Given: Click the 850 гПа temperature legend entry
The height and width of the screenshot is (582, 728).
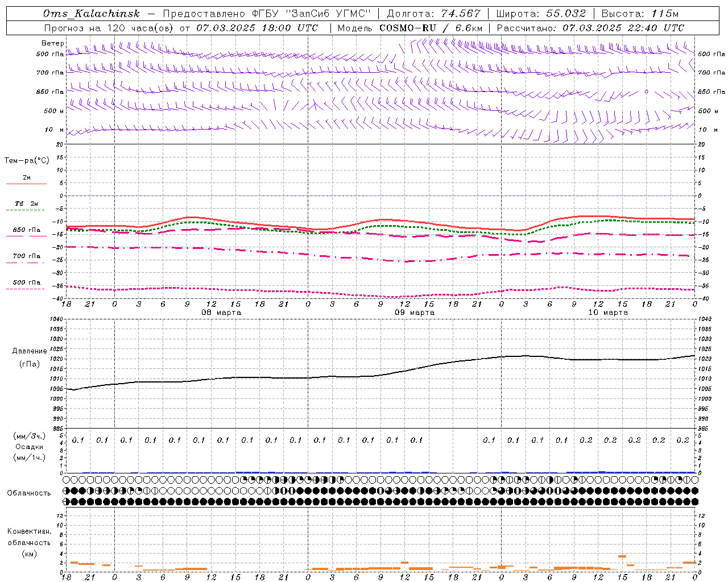Looking at the screenshot, I should pos(27,230).
